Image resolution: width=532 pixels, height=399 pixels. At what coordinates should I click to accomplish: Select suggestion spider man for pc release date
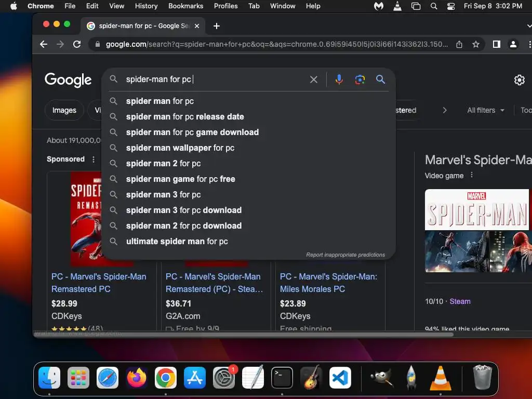coord(248,117)
